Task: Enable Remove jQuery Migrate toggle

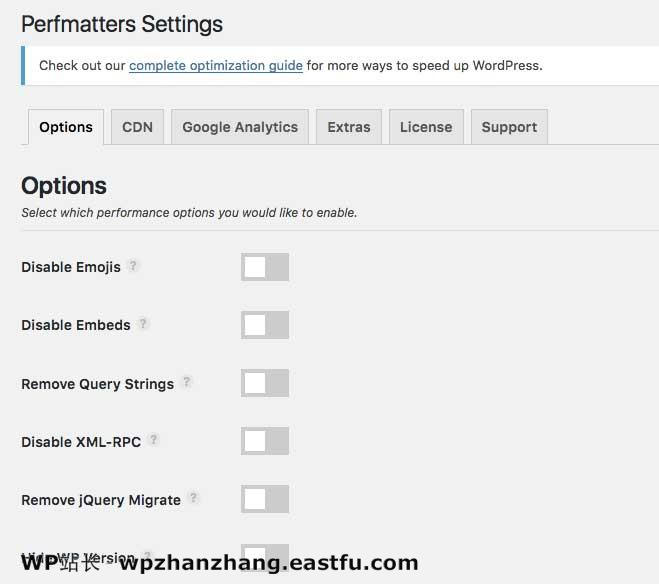Action: 265,499
